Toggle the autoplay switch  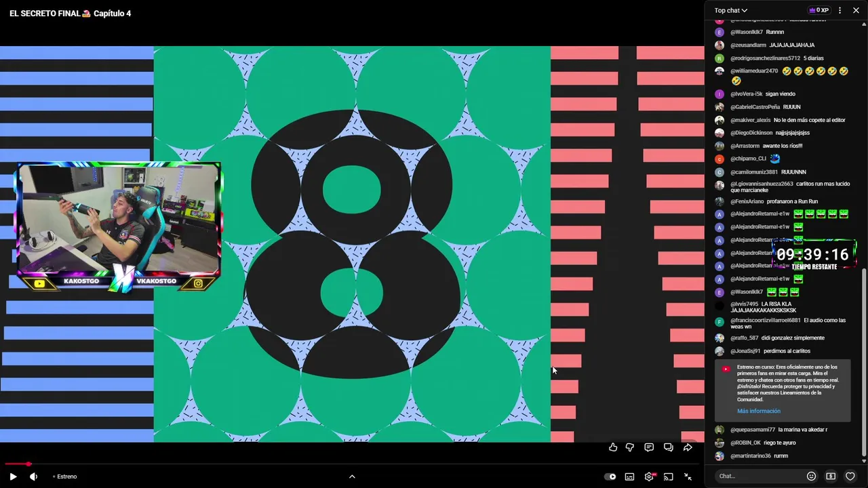[610, 476]
